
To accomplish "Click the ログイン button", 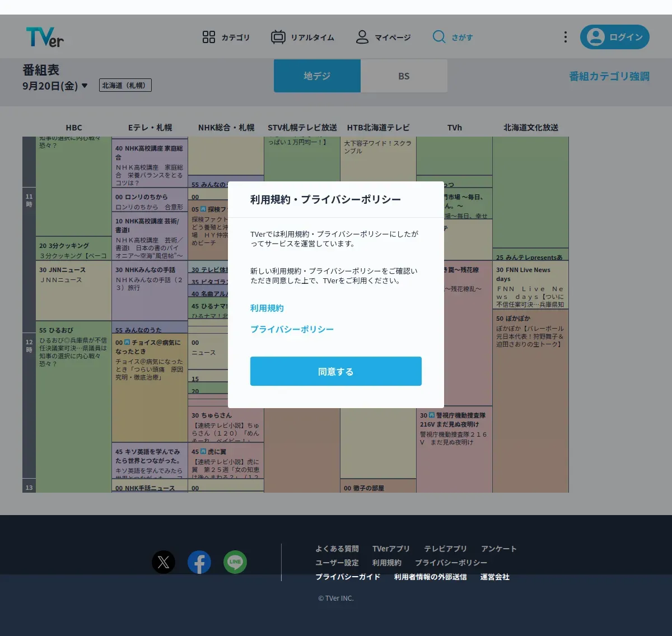I will coord(615,37).
